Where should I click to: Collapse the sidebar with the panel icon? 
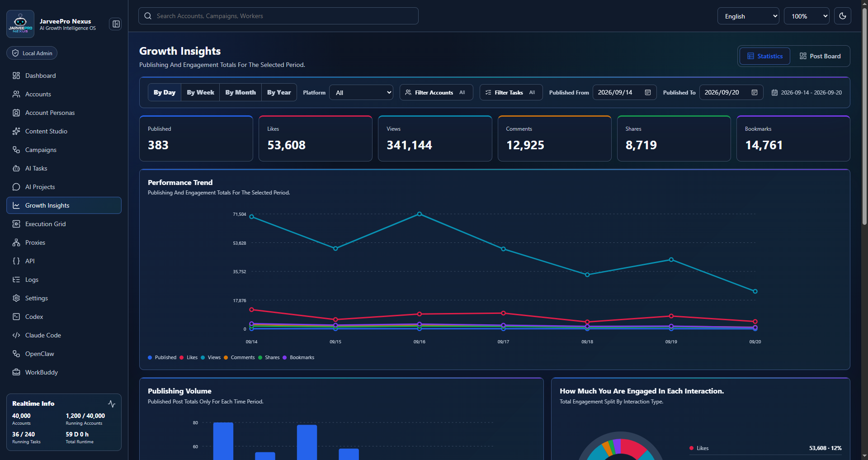[116, 24]
